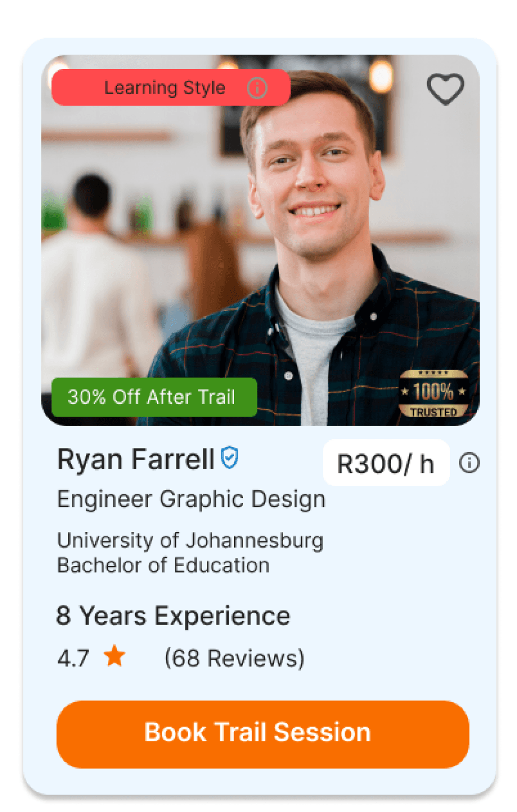This screenshot has height=812, width=517.
Task: Click the info icon beside hourly price
Action: pyautogui.click(x=469, y=463)
